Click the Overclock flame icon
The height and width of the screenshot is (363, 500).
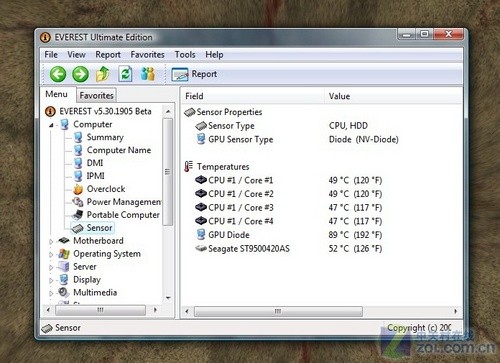point(78,189)
